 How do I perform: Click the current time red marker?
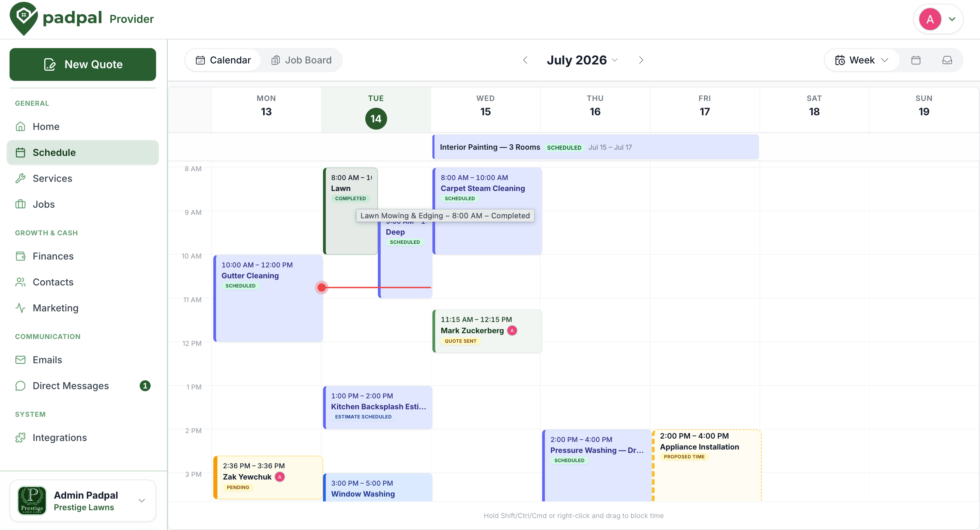[x=321, y=287]
